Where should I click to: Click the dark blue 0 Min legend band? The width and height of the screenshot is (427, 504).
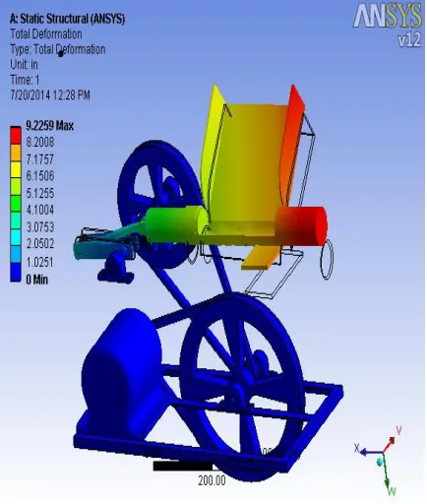tap(16, 272)
